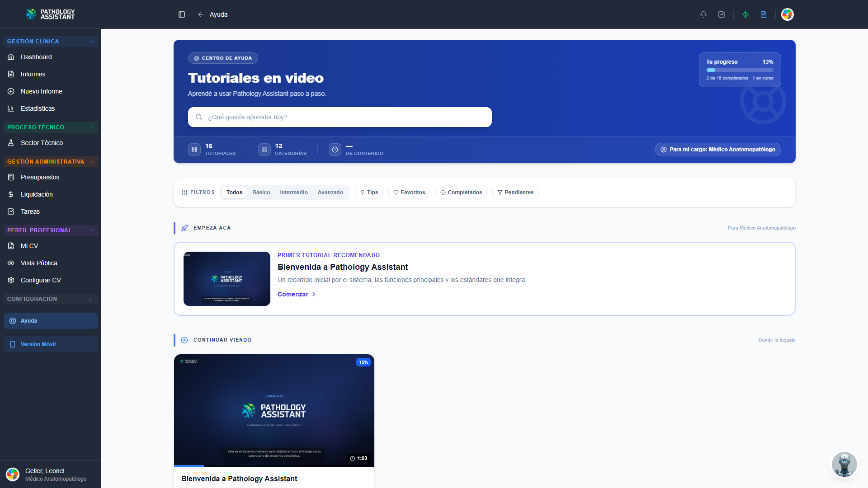
Task: Click the Liquidación dollar icon
Action: (x=11, y=194)
